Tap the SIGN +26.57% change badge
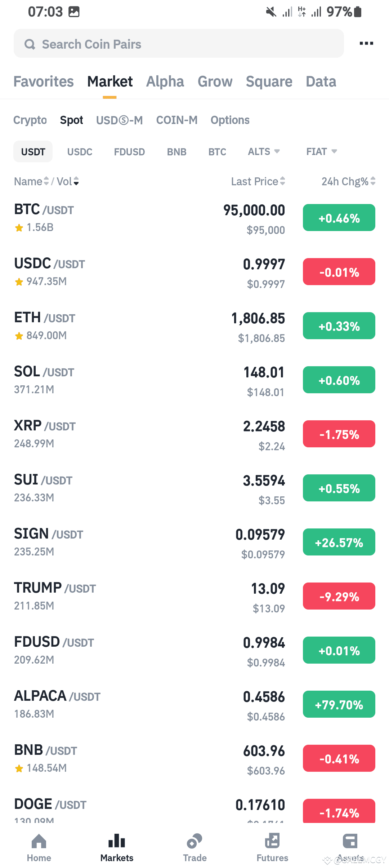 click(339, 542)
